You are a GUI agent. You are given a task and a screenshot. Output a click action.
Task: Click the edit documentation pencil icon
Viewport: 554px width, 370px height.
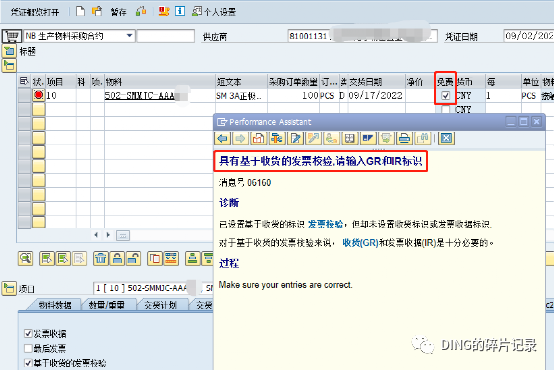tap(295, 139)
